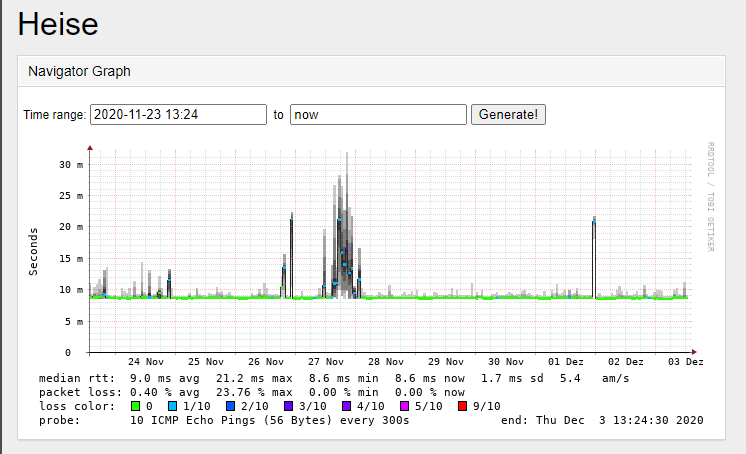The image size is (746, 454).
Task: Click the '0.00 % now' packet loss value
Action: [x=430, y=393]
